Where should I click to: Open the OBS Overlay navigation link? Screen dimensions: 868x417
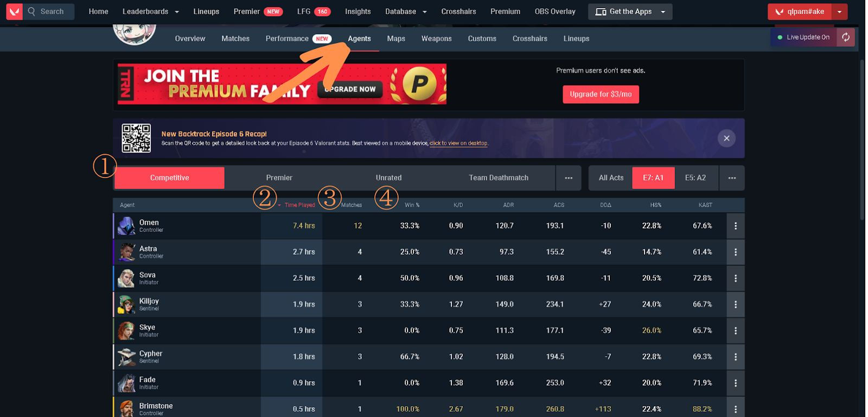[x=555, y=11]
